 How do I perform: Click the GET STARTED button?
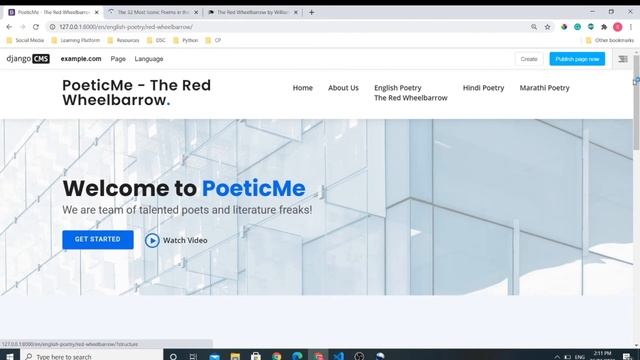[98, 240]
